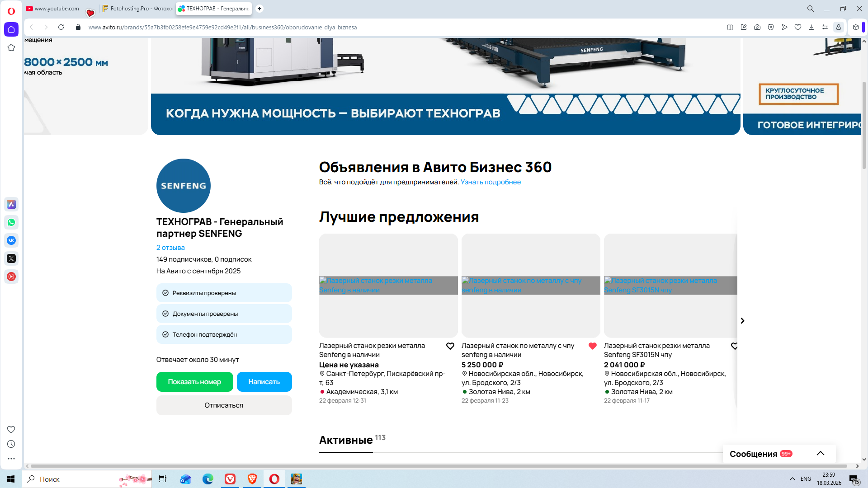Switch to the Fotohosting.Pro tab
This screenshot has height=488, width=868.
(x=138, y=9)
